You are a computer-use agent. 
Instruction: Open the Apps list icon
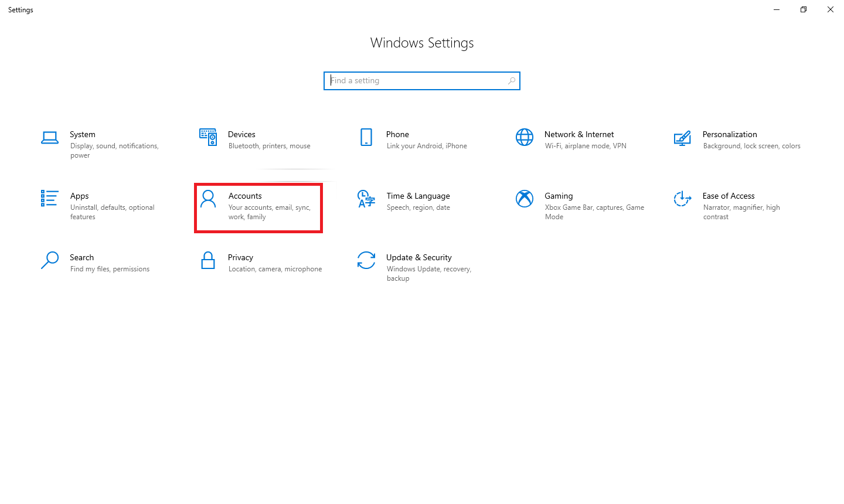click(x=49, y=198)
